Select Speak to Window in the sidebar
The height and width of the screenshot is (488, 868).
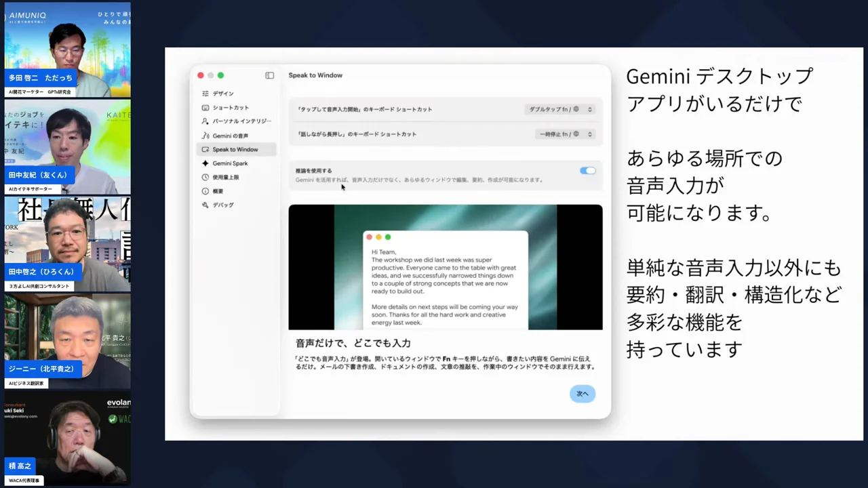(236, 149)
